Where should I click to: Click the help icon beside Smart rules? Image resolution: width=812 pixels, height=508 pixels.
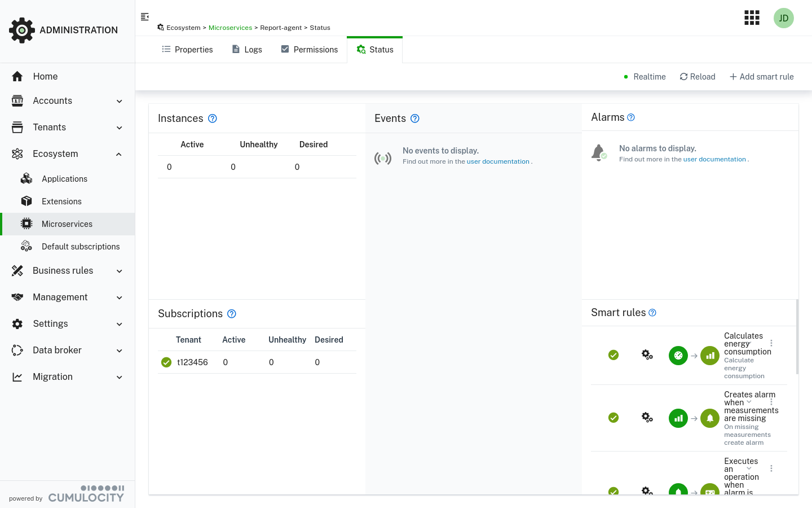652,312
